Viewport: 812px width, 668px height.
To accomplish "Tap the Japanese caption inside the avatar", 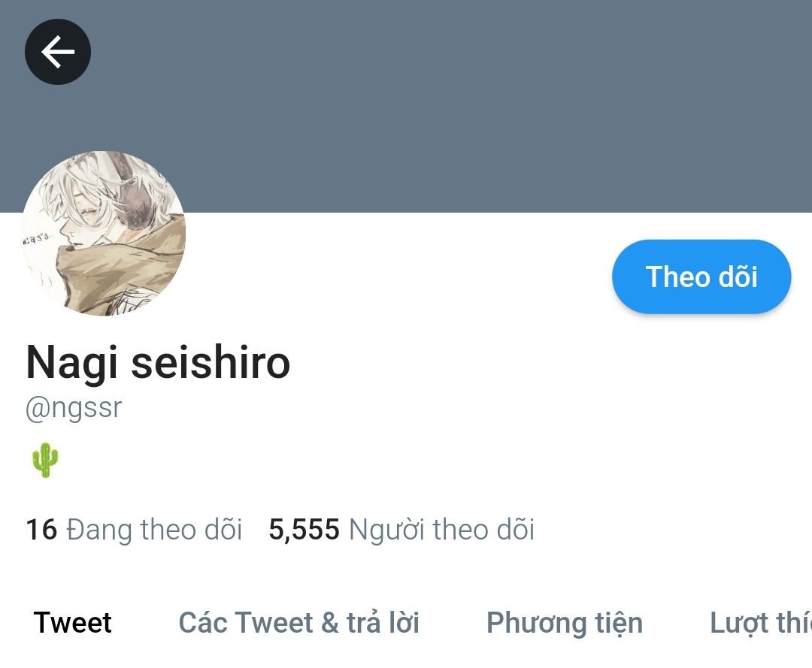I will point(36,237).
